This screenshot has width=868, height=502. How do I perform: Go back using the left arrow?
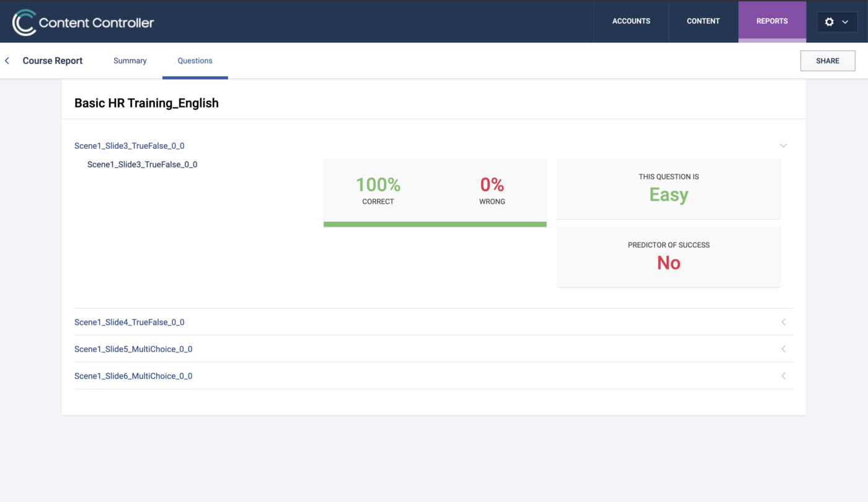click(x=7, y=61)
